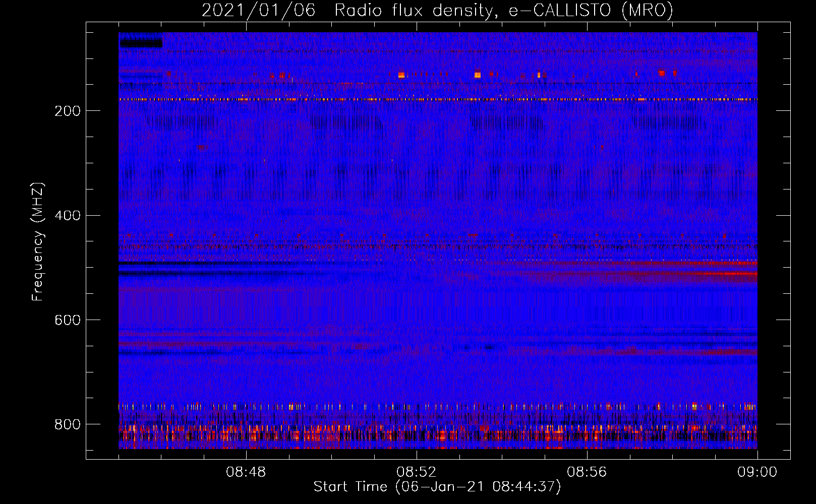Image resolution: width=816 pixels, height=504 pixels.
Task: Click the 'Frequency (MHZ)' axis label
Action: (38, 242)
